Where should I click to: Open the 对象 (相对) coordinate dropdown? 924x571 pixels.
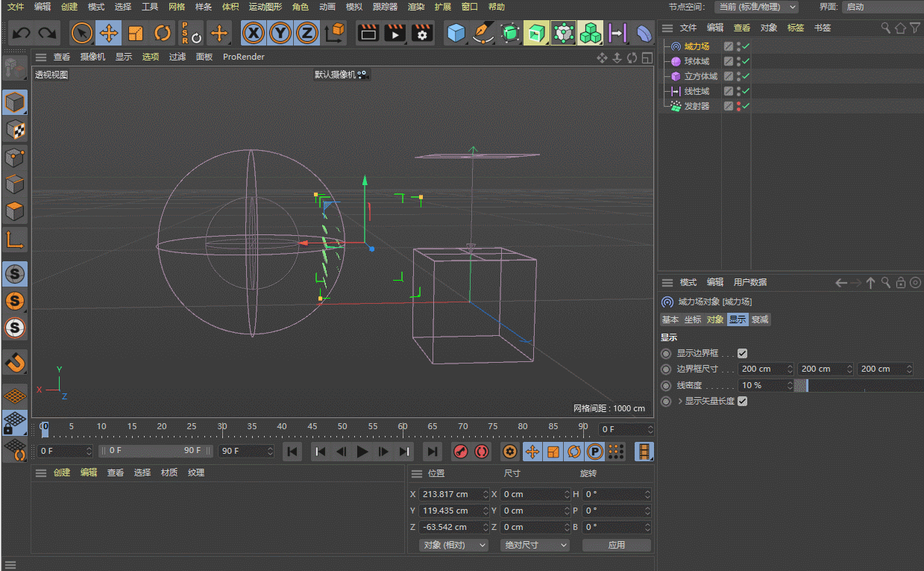point(453,545)
